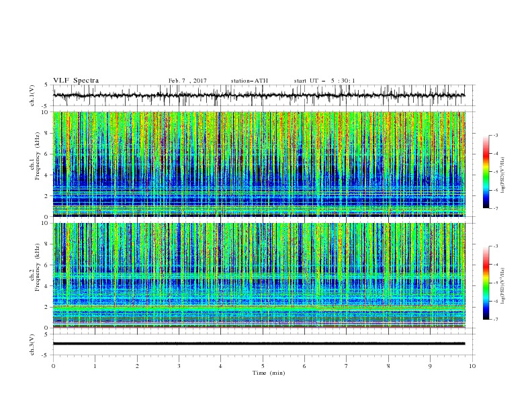Click the '-5' volt tick of ch.3 waveform
Screen dimensions: 532x411
click(x=46, y=355)
